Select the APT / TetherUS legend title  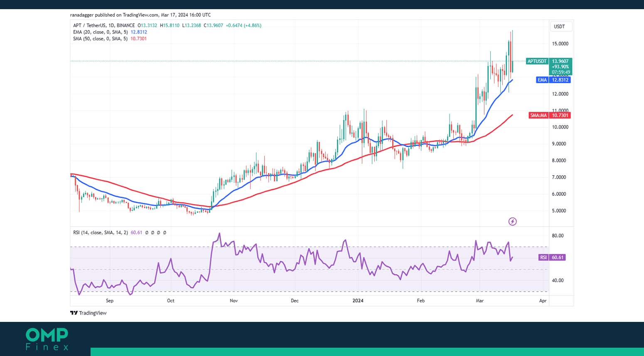tap(104, 25)
